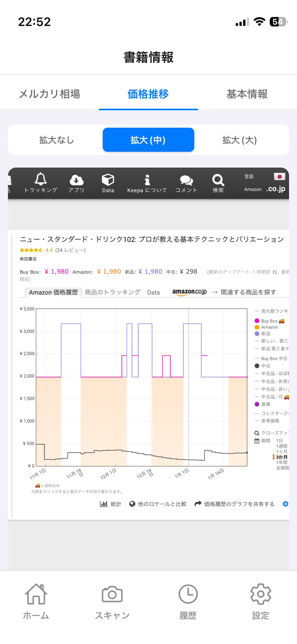Tap the 検索 magnifier icon
This screenshot has height=644, width=297.
pos(218,180)
